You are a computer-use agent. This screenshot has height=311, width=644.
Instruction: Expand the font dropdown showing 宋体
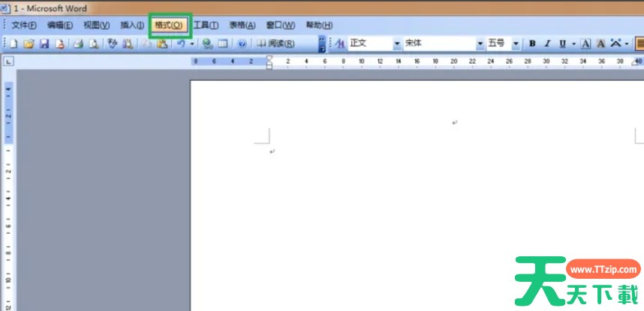(x=480, y=43)
